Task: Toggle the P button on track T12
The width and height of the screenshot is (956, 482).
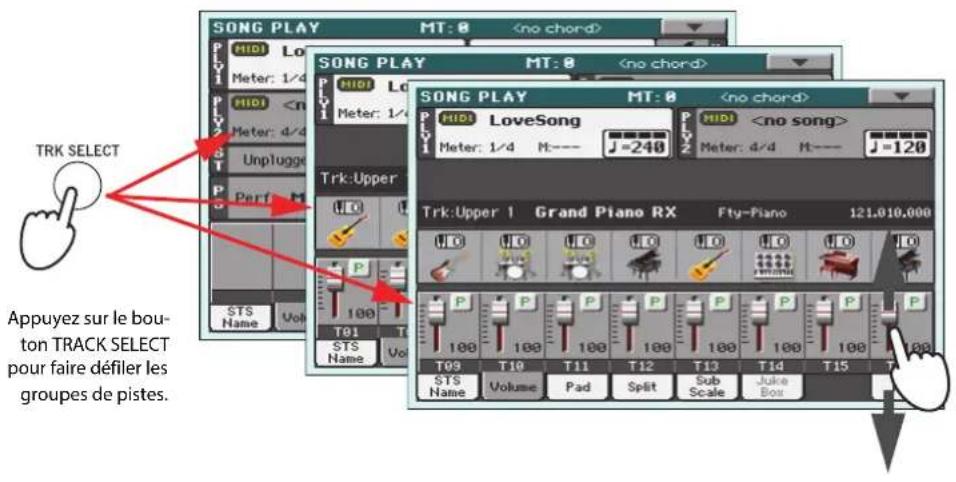Action: click(654, 302)
